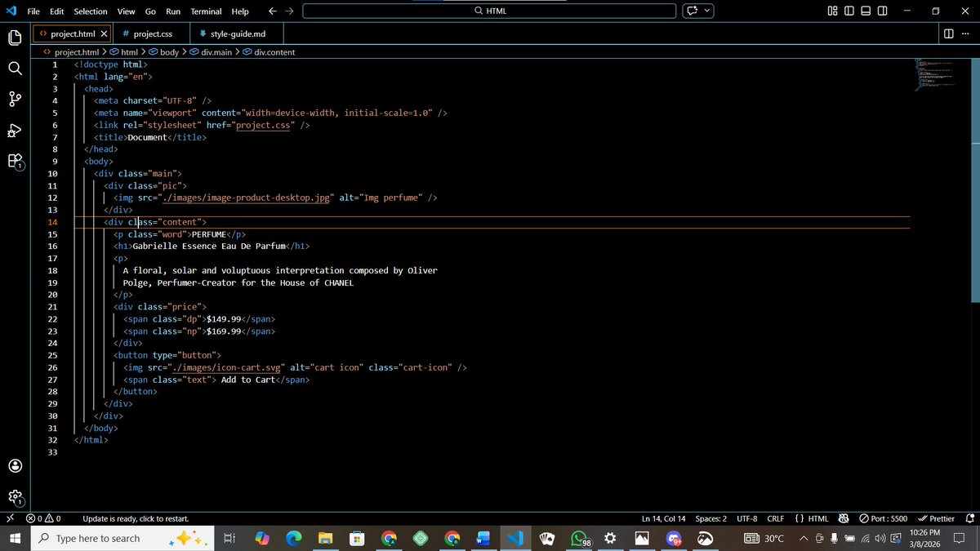Open the Search view in activity bar
The image size is (980, 551).
click(x=15, y=69)
